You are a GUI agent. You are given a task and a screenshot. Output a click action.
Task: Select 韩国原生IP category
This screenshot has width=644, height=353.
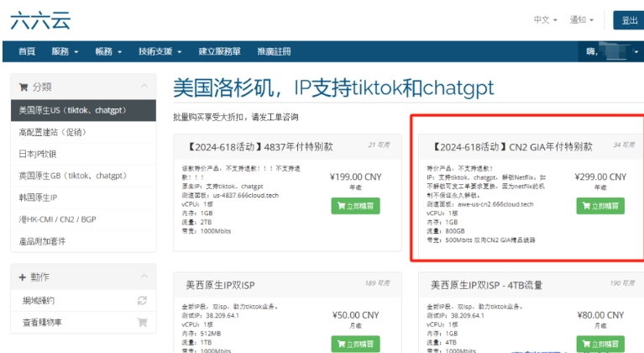tap(83, 198)
